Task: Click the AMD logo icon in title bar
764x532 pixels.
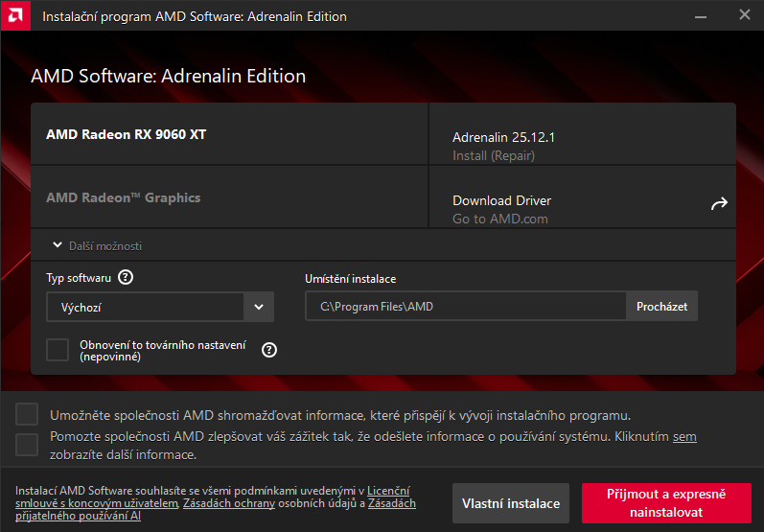Action: click(x=16, y=16)
